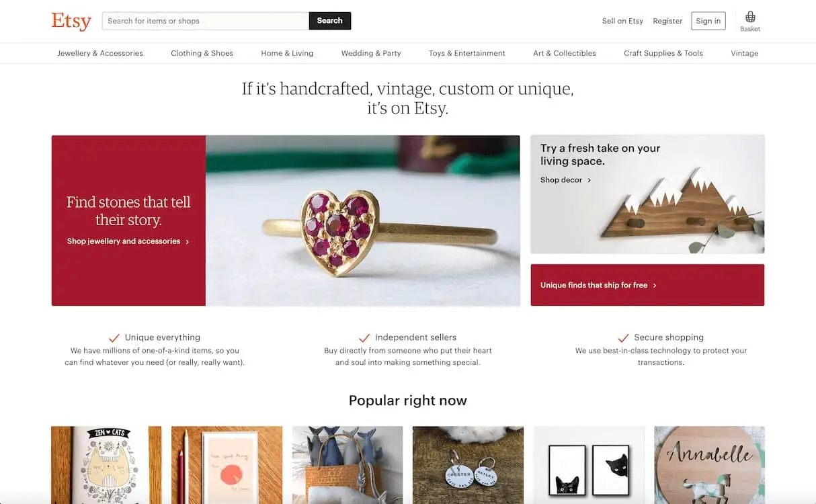Expand the Home & Living category
The height and width of the screenshot is (504, 816).
[x=287, y=53]
